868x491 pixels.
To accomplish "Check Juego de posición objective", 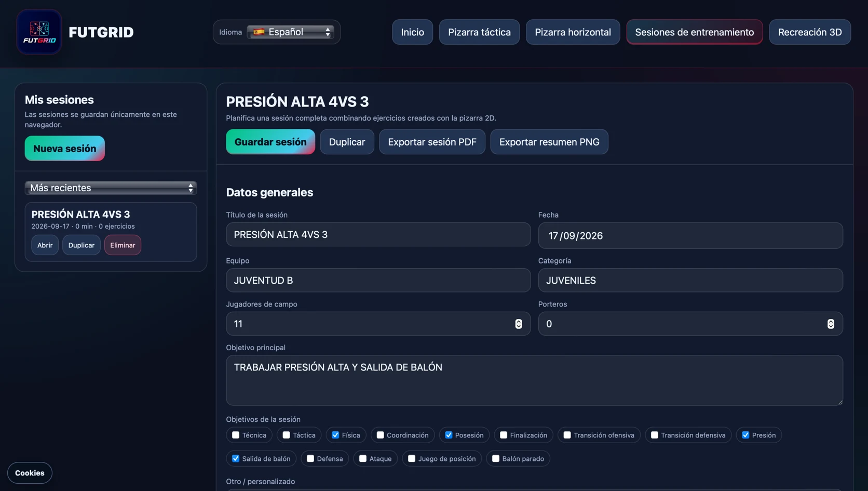I will pos(412,459).
